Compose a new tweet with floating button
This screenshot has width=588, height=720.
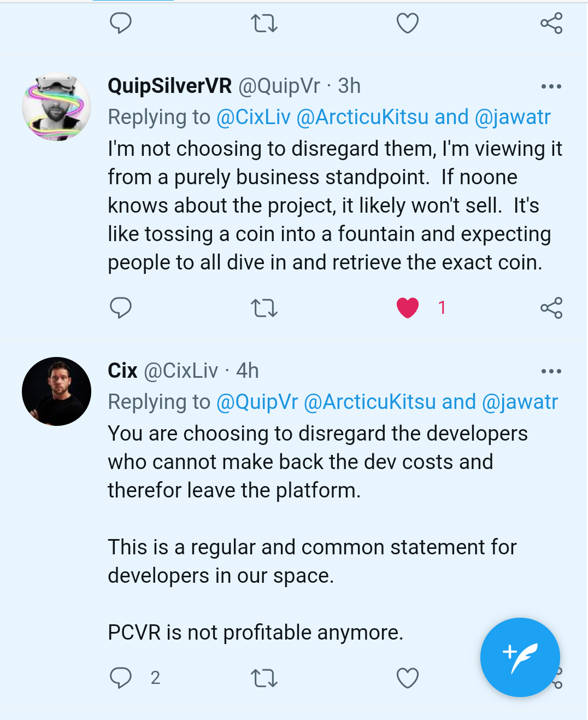tap(520, 657)
